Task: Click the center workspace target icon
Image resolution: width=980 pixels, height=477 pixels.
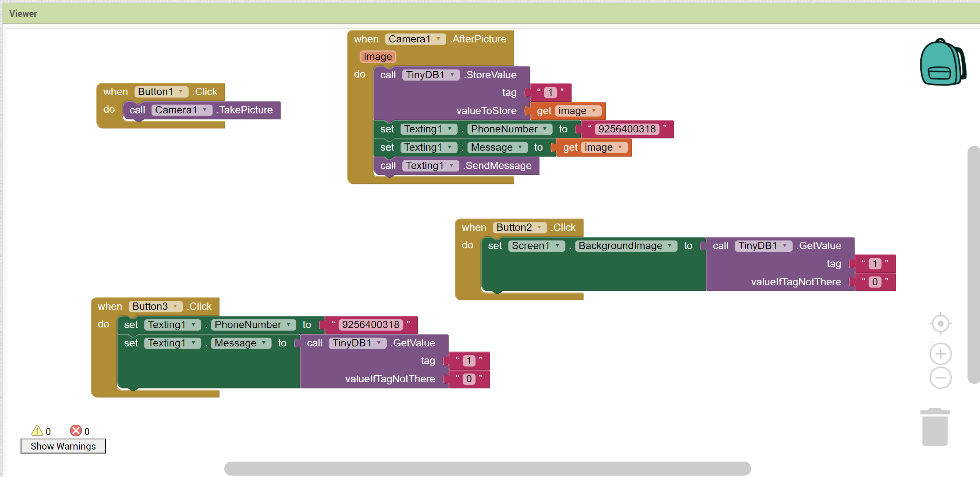Action: click(x=940, y=324)
